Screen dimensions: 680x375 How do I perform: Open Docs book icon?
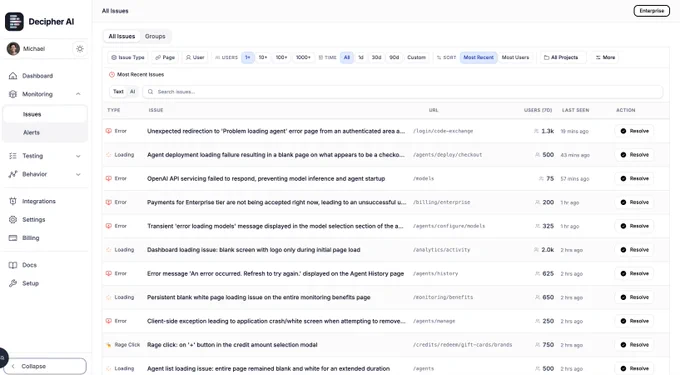coord(13,265)
